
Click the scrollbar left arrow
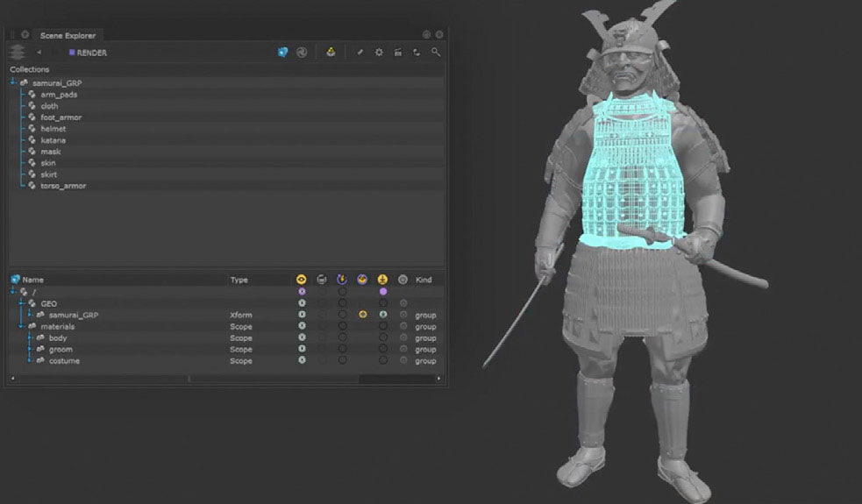point(13,378)
